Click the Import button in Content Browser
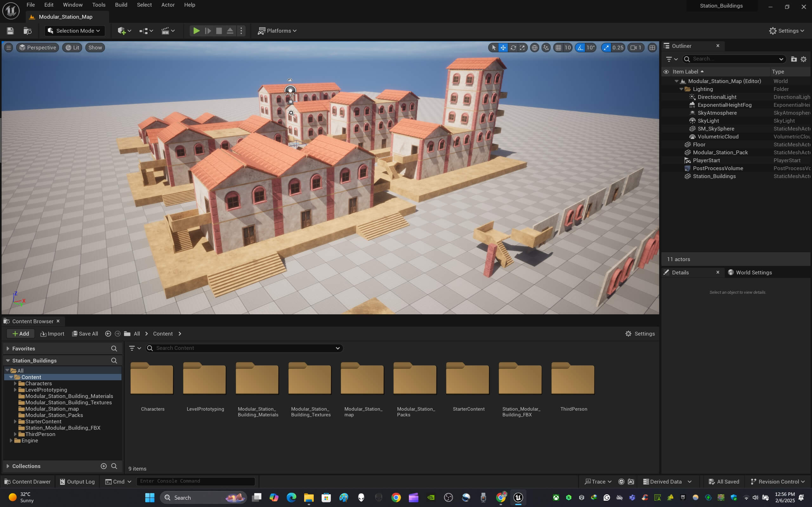812x507 pixels. (52, 334)
